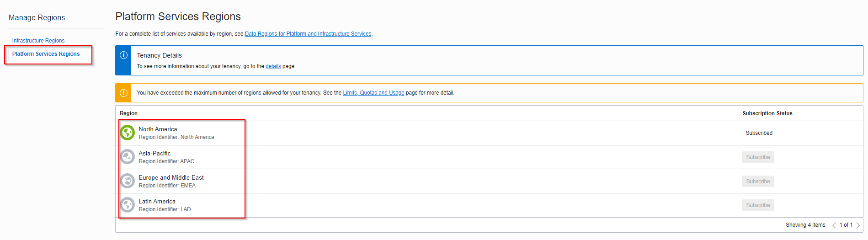Select the Asia-Pacific region name
Image resolution: width=868 pixels, height=240 pixels.
[154, 154]
